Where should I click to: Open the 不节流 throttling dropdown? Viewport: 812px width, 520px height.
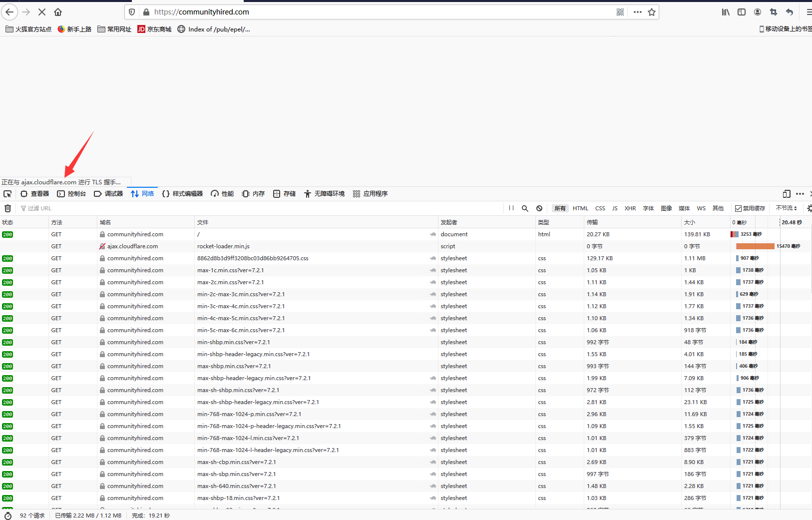pos(786,208)
